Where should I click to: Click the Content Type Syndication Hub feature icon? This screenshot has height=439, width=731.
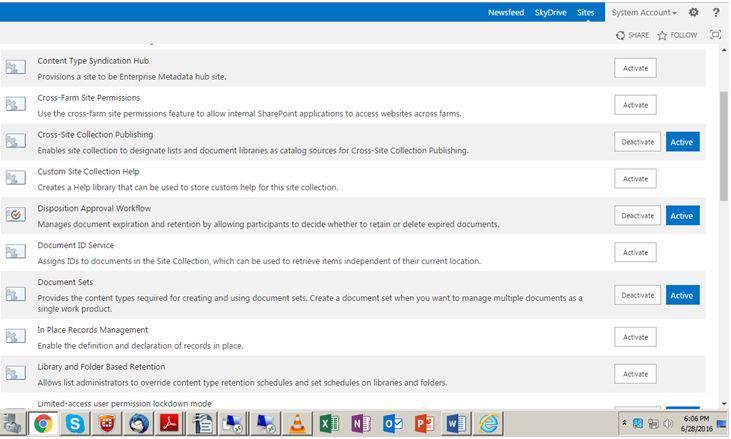(x=15, y=67)
